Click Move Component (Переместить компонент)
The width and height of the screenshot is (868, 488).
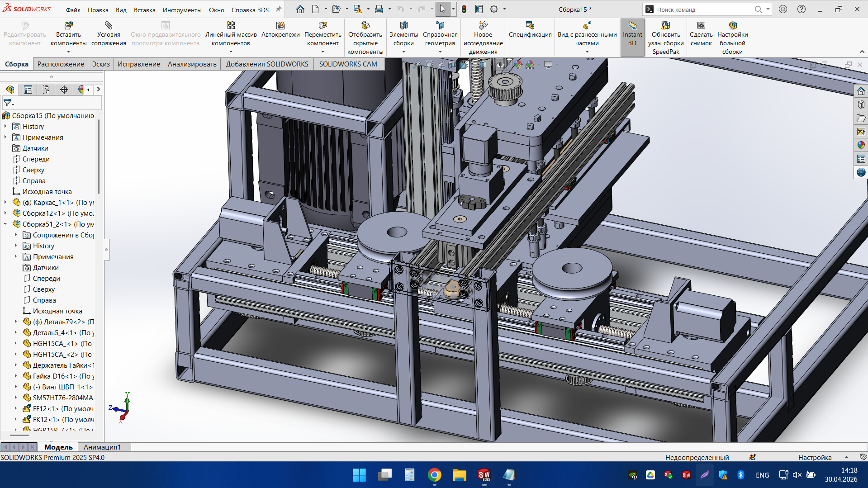(x=323, y=34)
